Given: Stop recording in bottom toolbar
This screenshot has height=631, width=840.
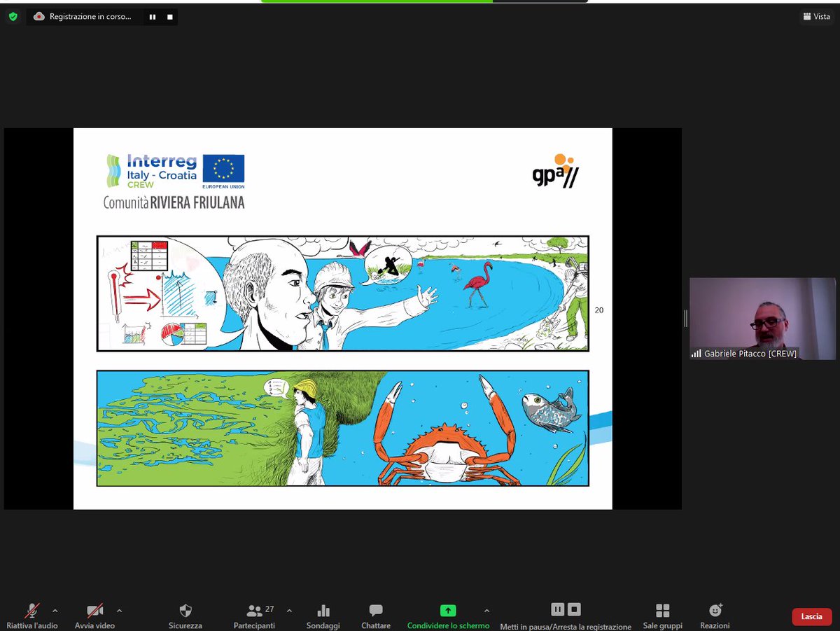Looking at the screenshot, I should click(574, 609).
